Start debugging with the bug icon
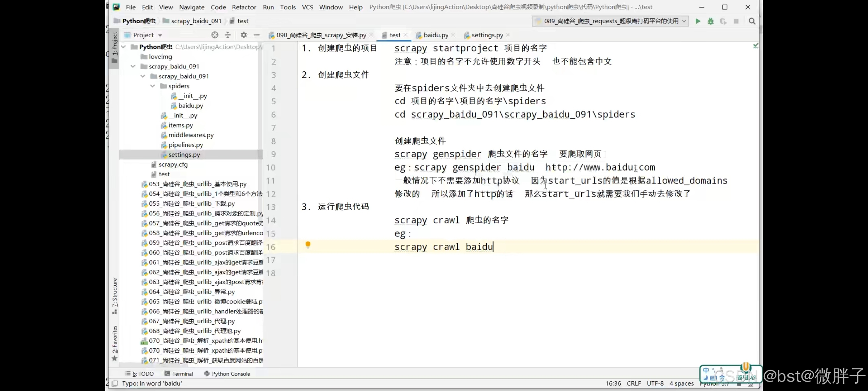This screenshot has height=391, width=868. tap(711, 21)
